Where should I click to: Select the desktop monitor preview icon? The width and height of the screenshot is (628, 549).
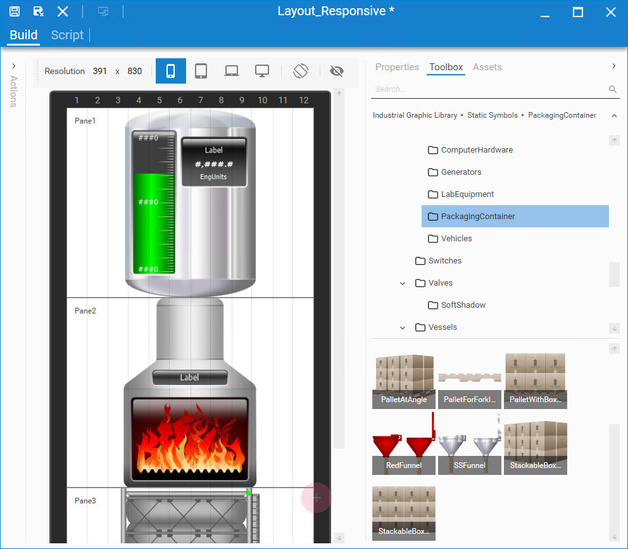tap(262, 71)
